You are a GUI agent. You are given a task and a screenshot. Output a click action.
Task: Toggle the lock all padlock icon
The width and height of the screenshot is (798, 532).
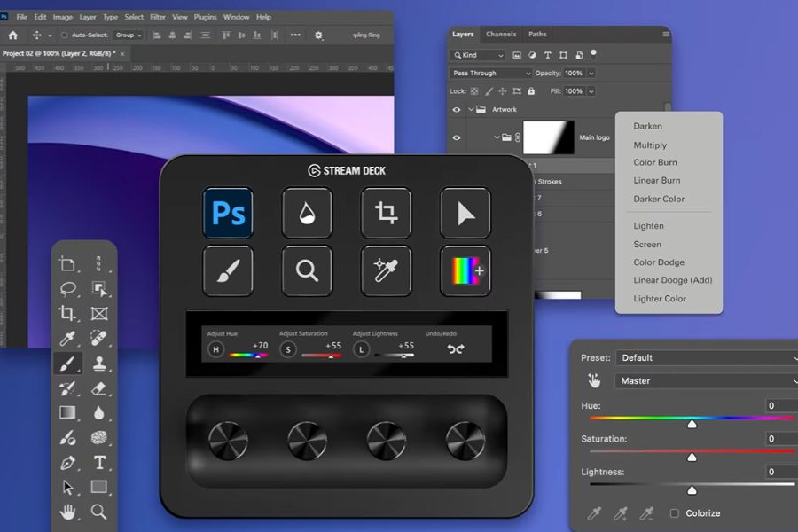[531, 91]
